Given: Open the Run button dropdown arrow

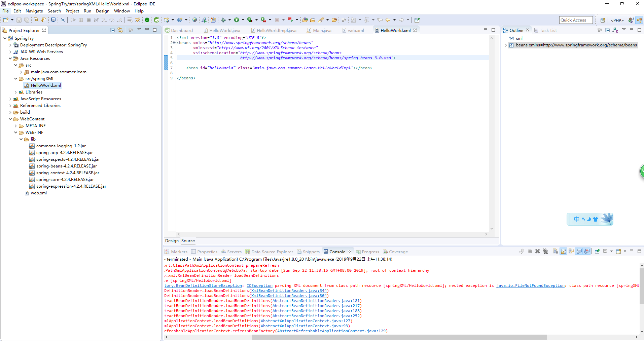Looking at the screenshot, I should [243, 20].
